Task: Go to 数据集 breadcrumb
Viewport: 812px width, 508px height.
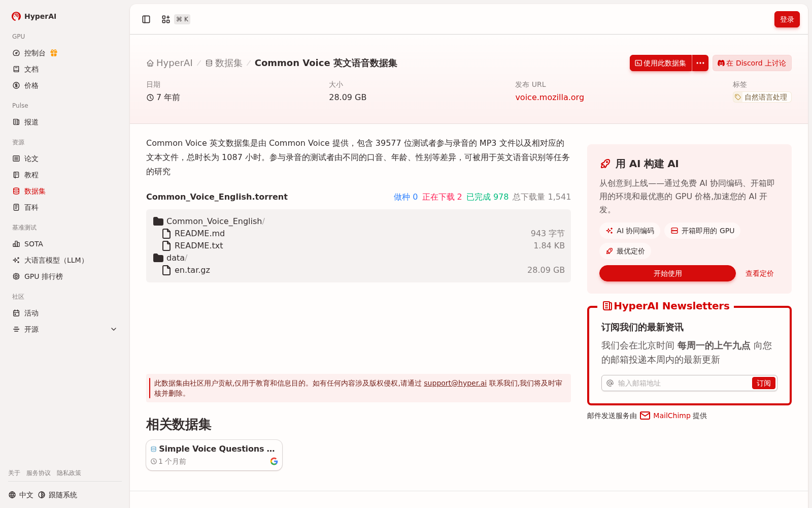Action: click(224, 63)
